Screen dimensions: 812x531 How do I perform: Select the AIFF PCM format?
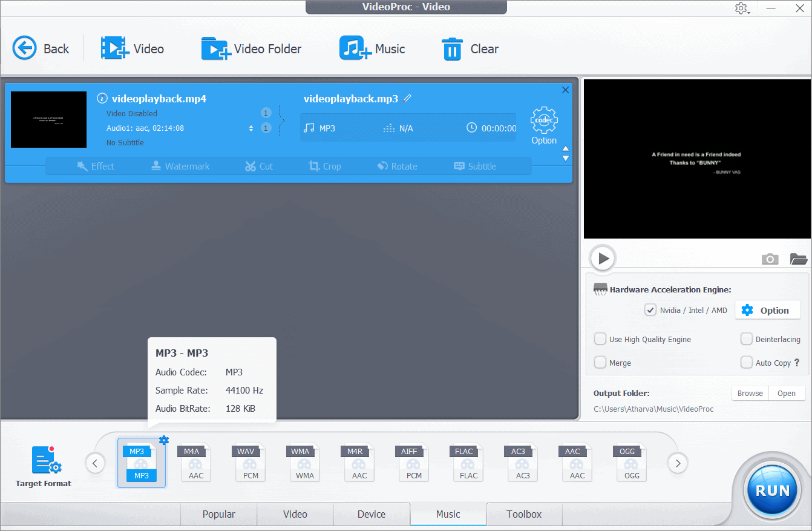pyautogui.click(x=414, y=463)
